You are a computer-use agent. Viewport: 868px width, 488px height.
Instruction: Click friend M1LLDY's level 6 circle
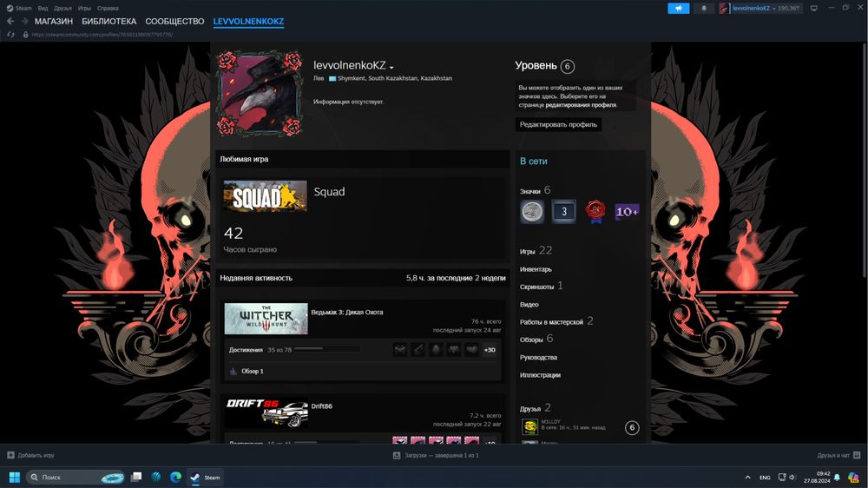(x=632, y=427)
